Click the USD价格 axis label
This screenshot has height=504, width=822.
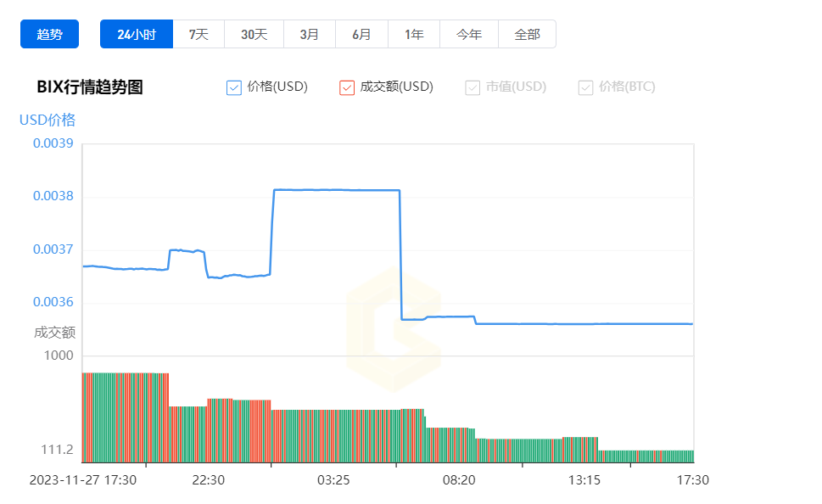click(x=47, y=120)
